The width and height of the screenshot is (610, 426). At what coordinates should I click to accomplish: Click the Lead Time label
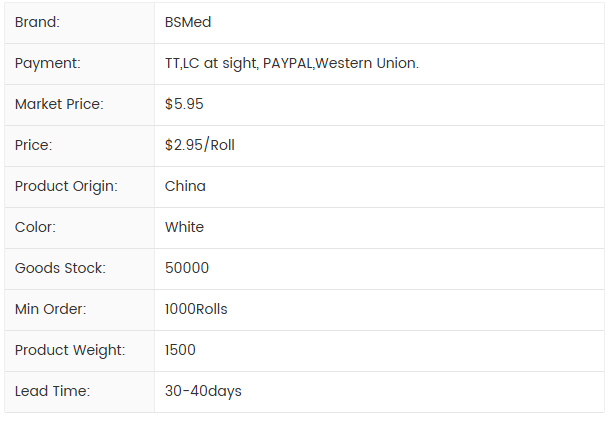52,391
